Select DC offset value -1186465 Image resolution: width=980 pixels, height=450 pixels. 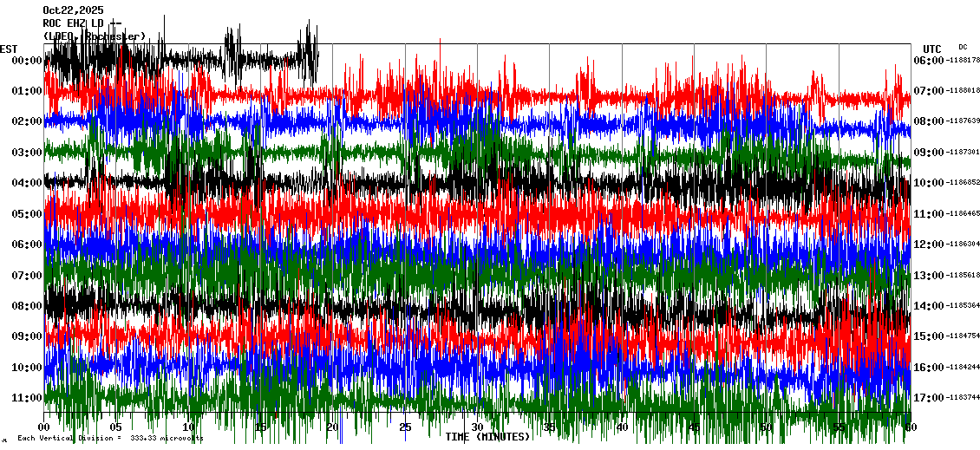(962, 214)
